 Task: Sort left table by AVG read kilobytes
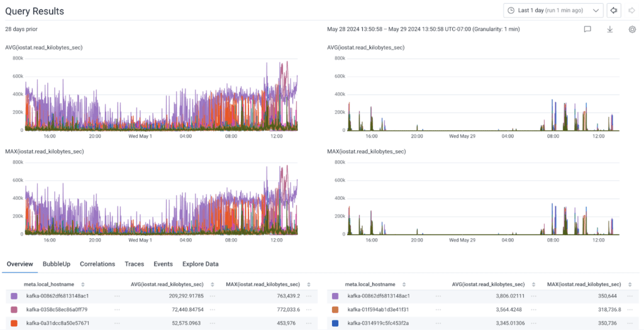tap(212, 285)
